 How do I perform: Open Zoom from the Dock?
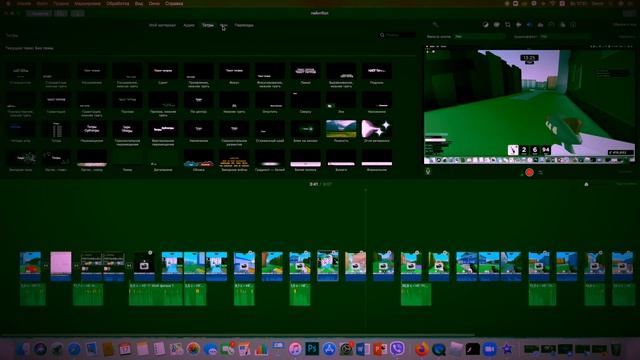489,349
